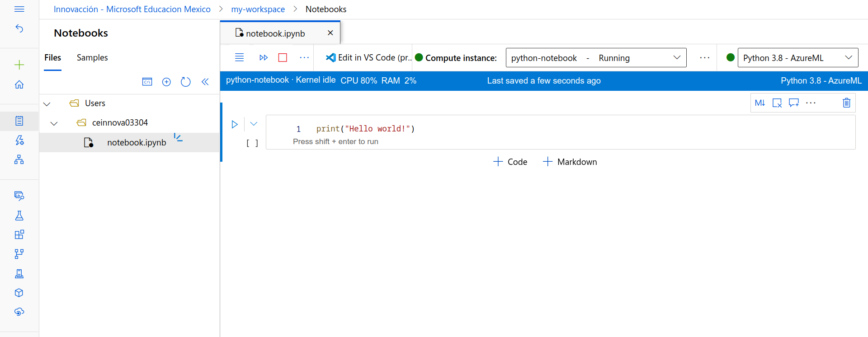Add a new Markdown cell
The image size is (868, 337).
tap(570, 162)
